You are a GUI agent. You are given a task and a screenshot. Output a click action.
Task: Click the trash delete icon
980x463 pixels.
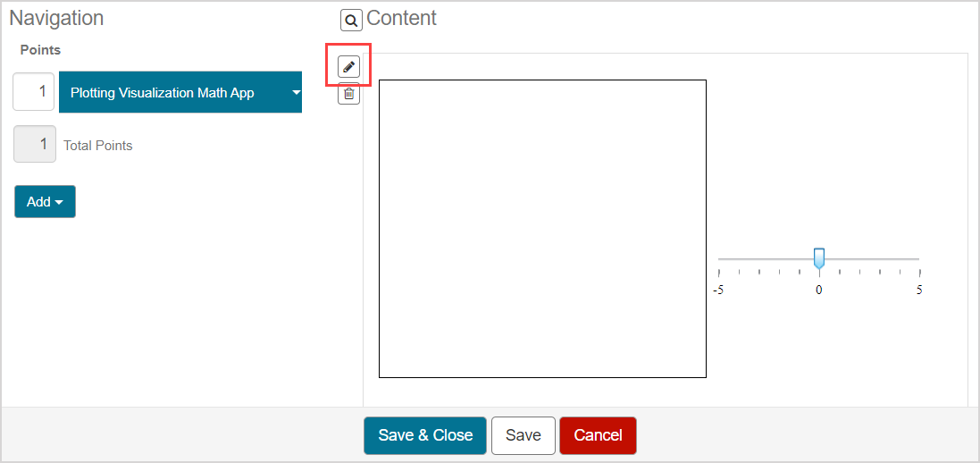pos(348,93)
